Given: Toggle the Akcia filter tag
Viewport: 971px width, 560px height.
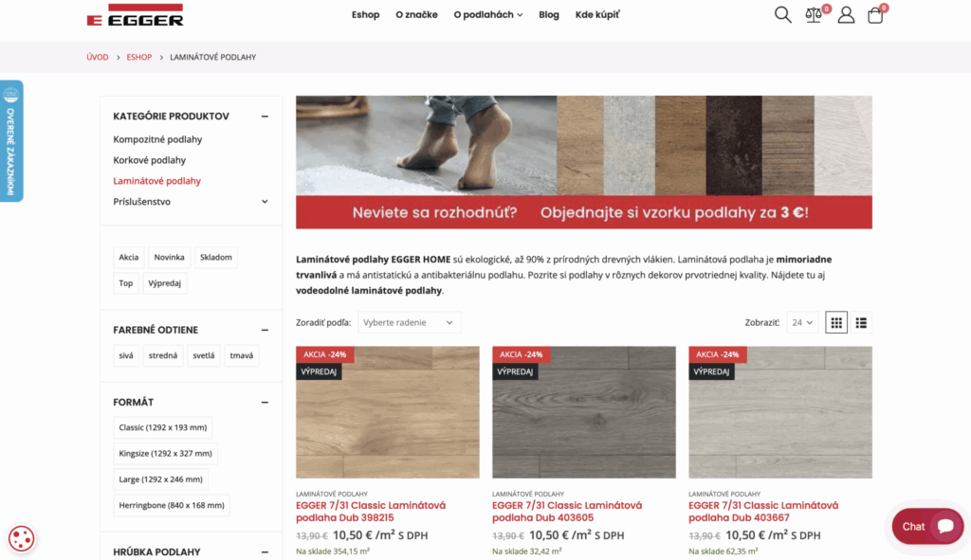Looking at the screenshot, I should click(129, 258).
